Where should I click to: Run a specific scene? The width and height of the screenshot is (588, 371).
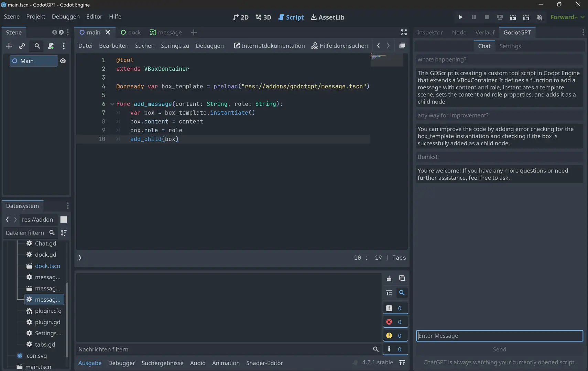[x=526, y=17]
